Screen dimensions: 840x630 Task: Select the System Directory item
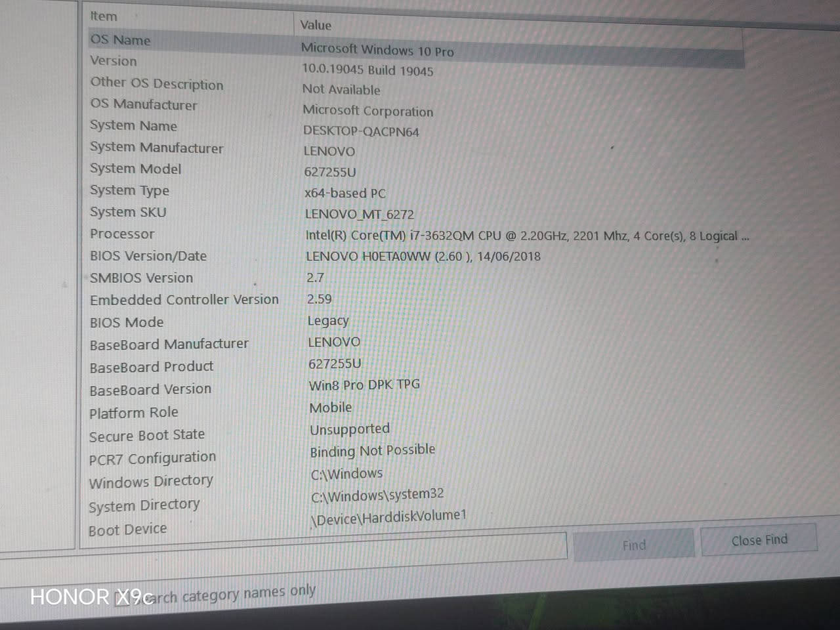144,505
